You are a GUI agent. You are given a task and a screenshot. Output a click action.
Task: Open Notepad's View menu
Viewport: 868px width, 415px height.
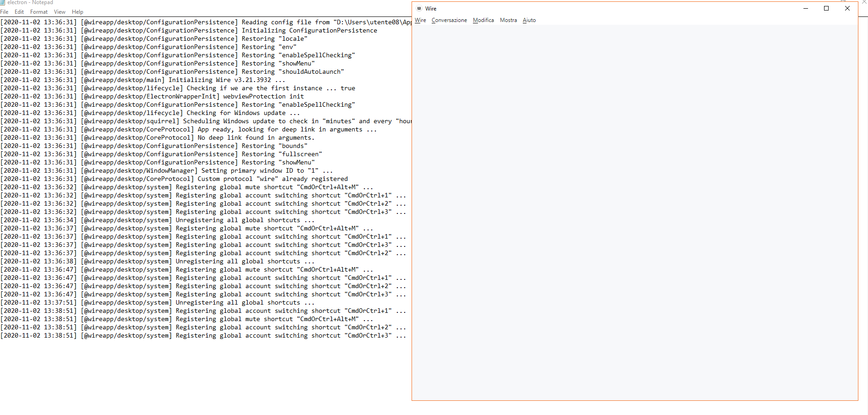(x=60, y=11)
